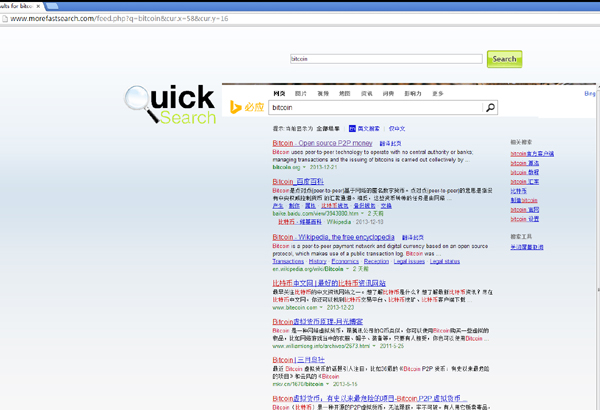Open the Legal status sublink

point(445,261)
